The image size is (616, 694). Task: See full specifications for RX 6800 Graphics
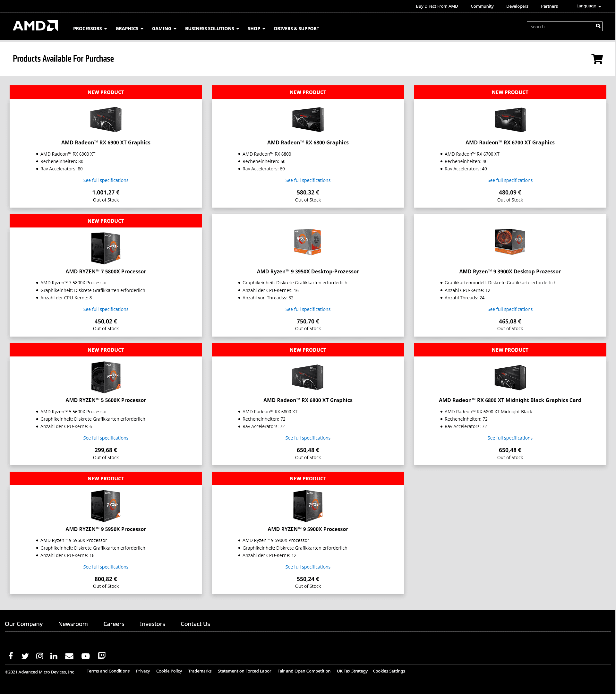(308, 180)
